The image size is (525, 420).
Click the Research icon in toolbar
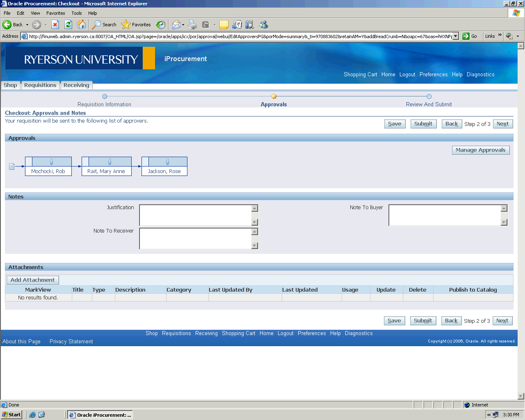(249, 25)
